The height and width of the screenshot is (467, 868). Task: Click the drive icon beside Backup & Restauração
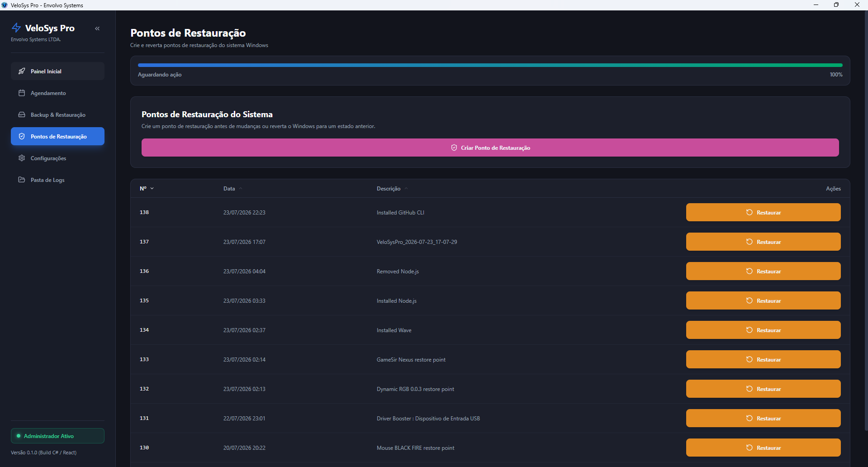pyautogui.click(x=22, y=114)
